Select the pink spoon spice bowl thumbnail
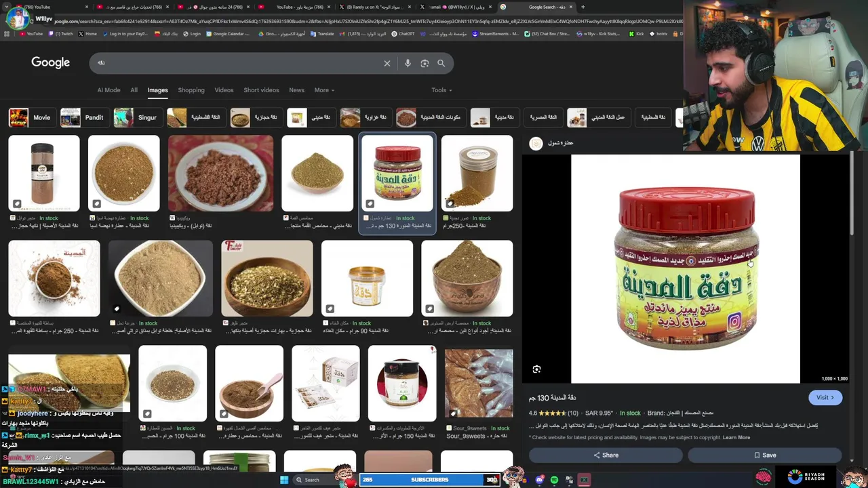Image resolution: width=868 pixels, height=488 pixels. click(x=249, y=384)
